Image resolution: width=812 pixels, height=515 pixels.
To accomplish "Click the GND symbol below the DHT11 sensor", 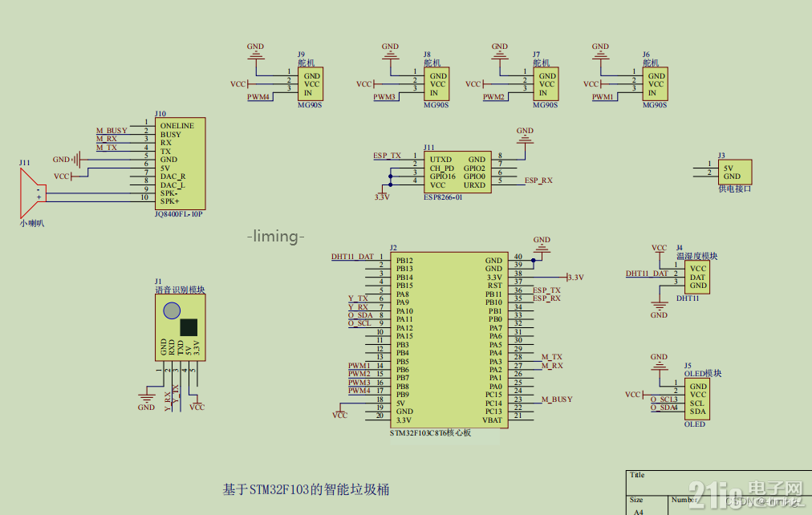I will coord(659,307).
